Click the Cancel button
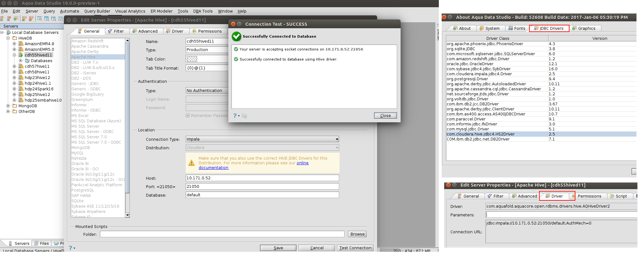 tap(317, 248)
